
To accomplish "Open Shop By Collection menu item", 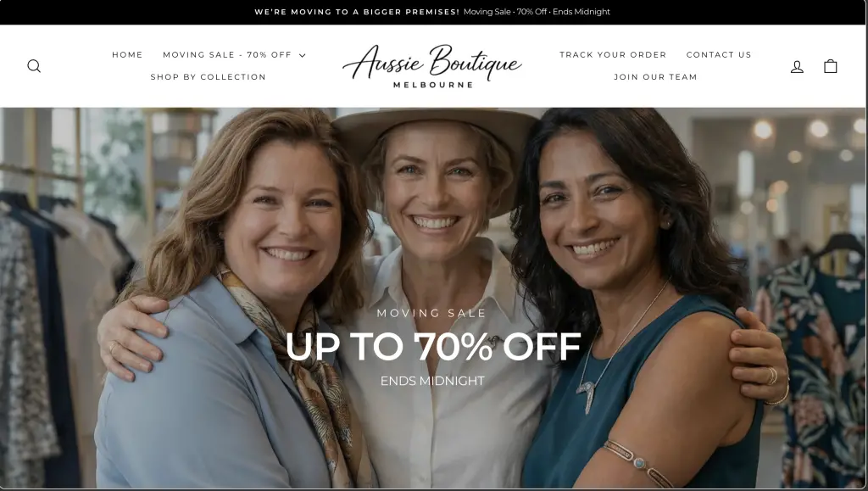I will click(209, 77).
